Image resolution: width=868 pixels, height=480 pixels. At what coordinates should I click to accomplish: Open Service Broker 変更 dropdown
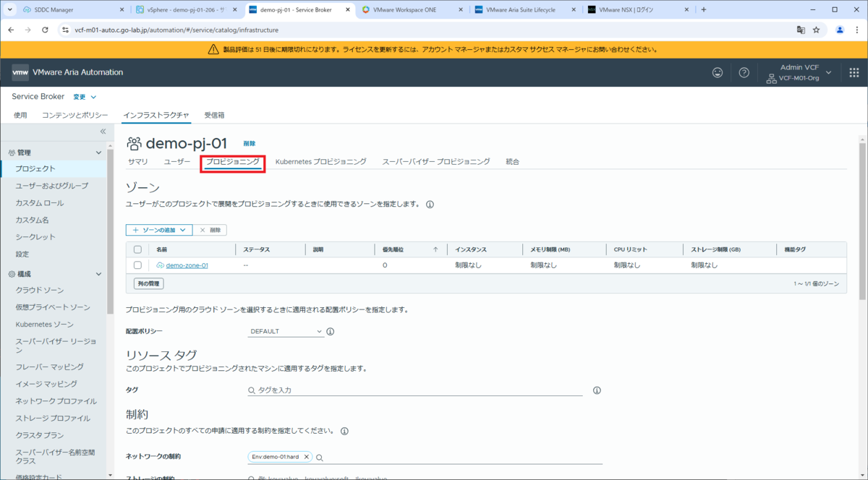(x=85, y=97)
